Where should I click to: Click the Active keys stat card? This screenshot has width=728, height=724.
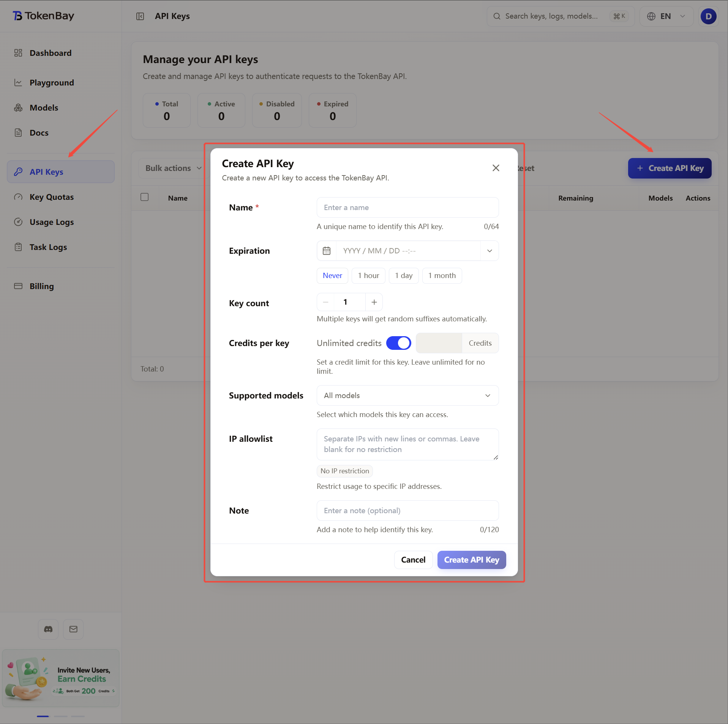[221, 110]
